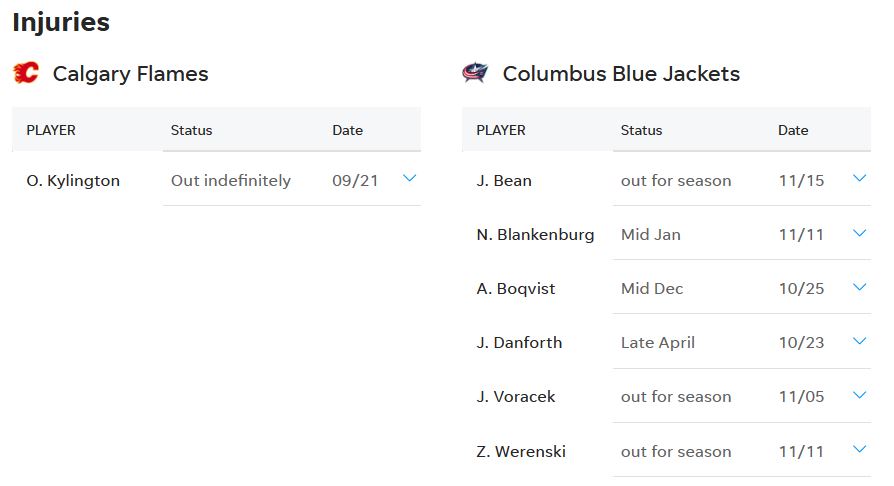The width and height of the screenshot is (894, 486).
Task: Select player J. Bean
Action: coord(504,181)
